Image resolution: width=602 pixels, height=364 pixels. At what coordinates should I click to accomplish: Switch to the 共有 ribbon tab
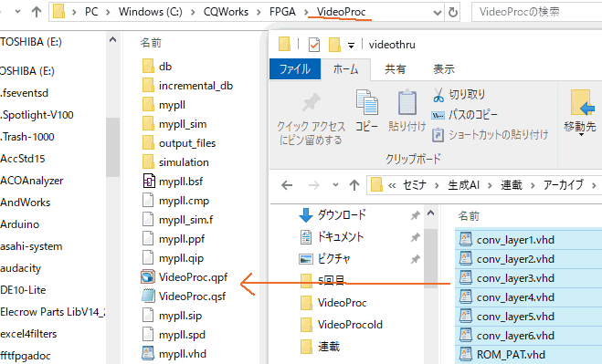396,69
